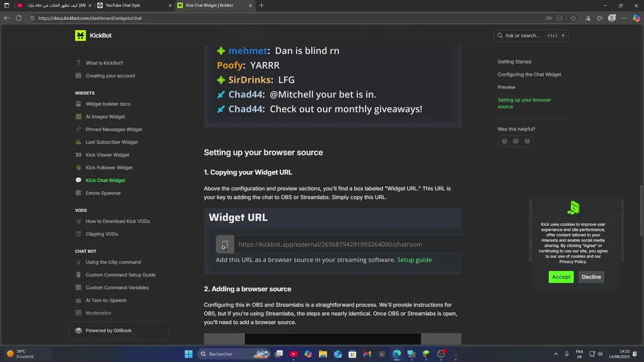
Task: Open Last Subscriber Widget page
Action: pos(112,142)
